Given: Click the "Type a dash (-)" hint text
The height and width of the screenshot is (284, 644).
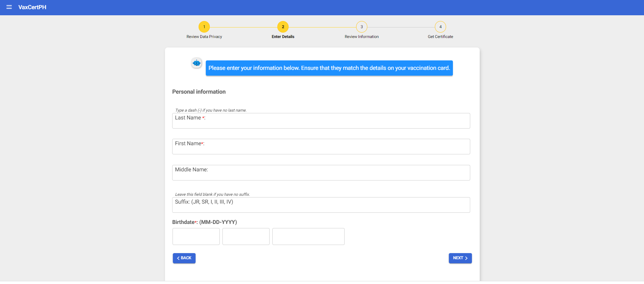Looking at the screenshot, I should tap(211, 110).
